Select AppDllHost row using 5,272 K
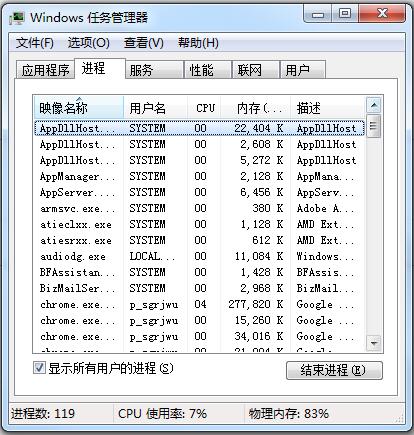The width and height of the screenshot is (414, 435). [x=199, y=160]
